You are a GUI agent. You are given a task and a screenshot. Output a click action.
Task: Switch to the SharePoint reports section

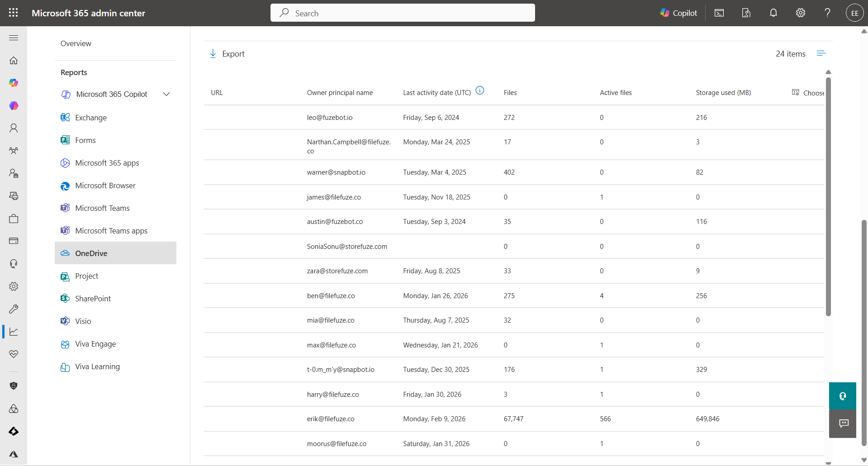pyautogui.click(x=93, y=298)
